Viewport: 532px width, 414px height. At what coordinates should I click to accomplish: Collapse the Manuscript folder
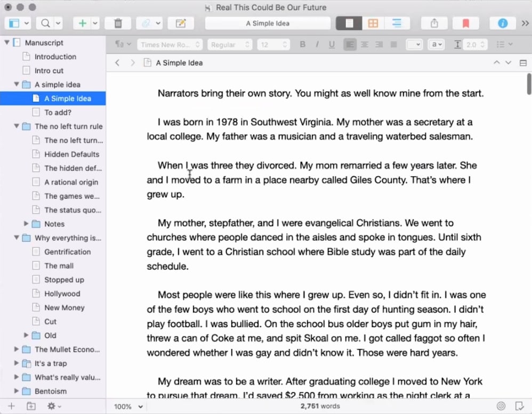tap(7, 43)
